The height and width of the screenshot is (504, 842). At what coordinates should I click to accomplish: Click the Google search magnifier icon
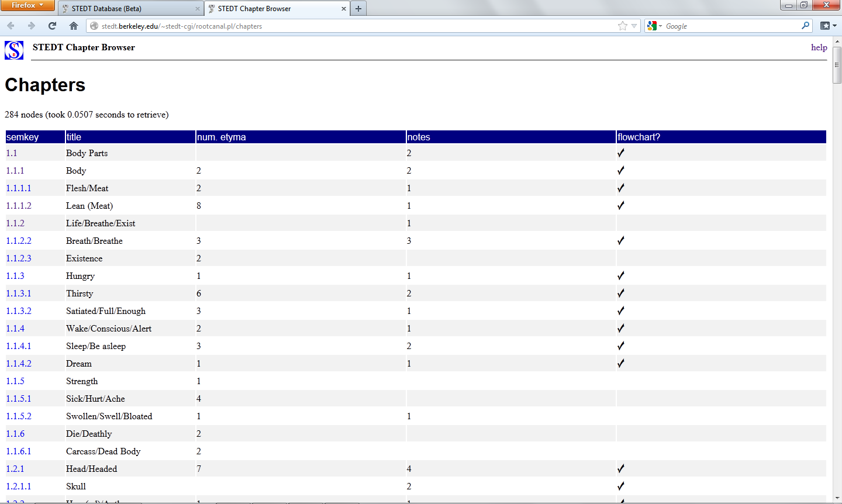(x=805, y=26)
